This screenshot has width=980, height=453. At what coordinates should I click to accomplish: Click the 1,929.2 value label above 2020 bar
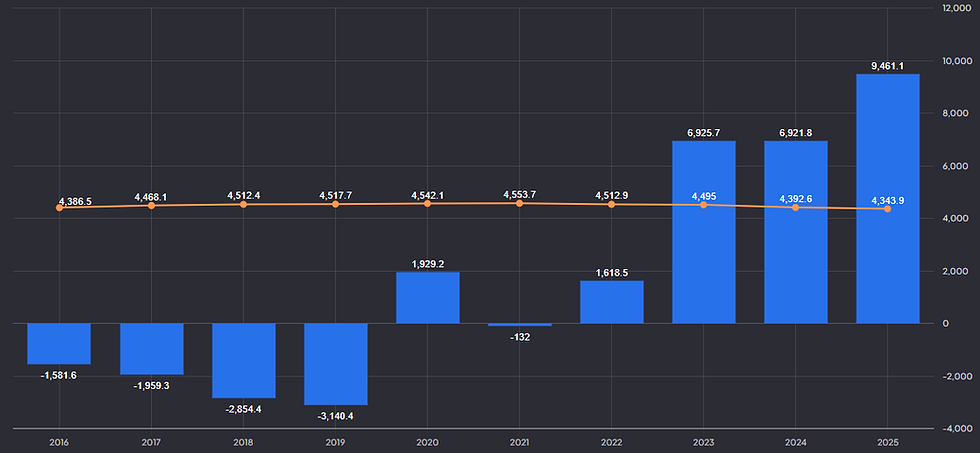(x=428, y=264)
